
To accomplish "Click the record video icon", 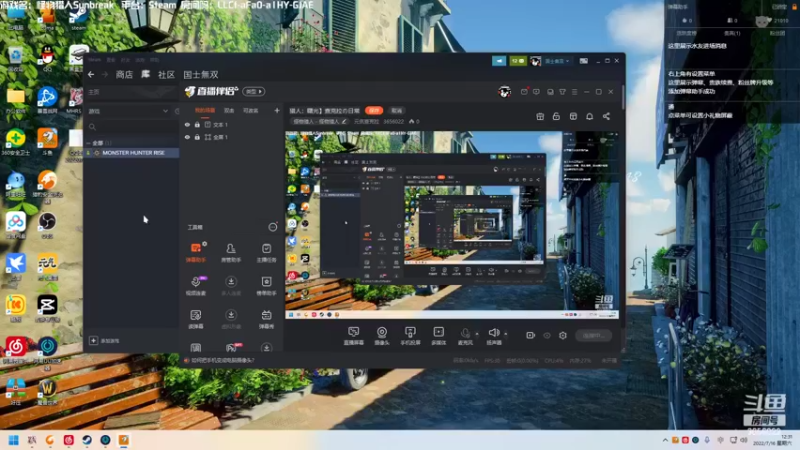I will coord(531,335).
